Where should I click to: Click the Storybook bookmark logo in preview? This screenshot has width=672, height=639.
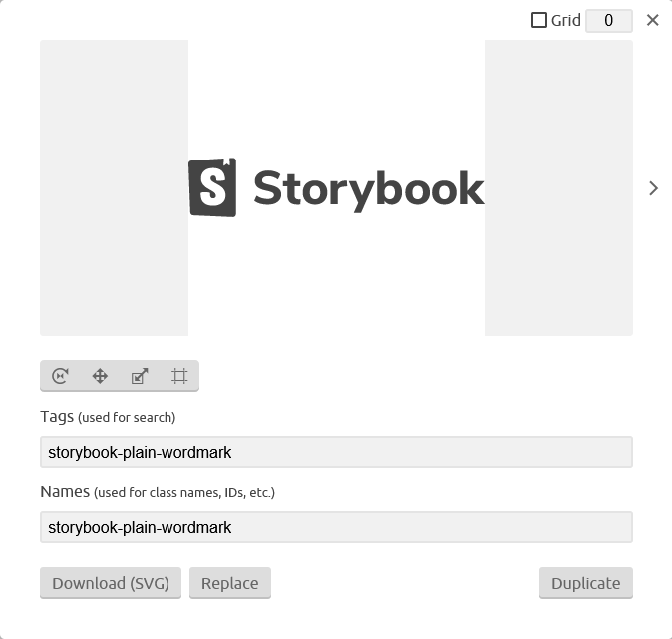pos(212,187)
